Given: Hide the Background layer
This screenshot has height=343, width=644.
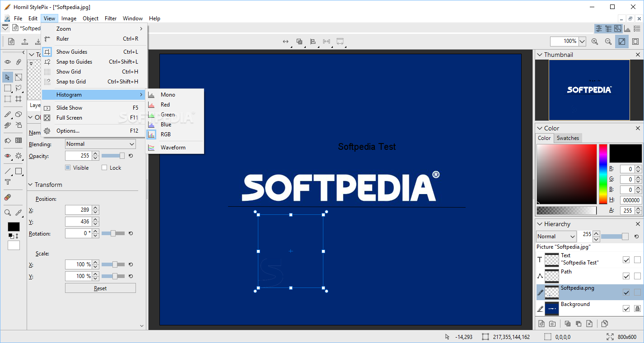Looking at the screenshot, I should [626, 309].
